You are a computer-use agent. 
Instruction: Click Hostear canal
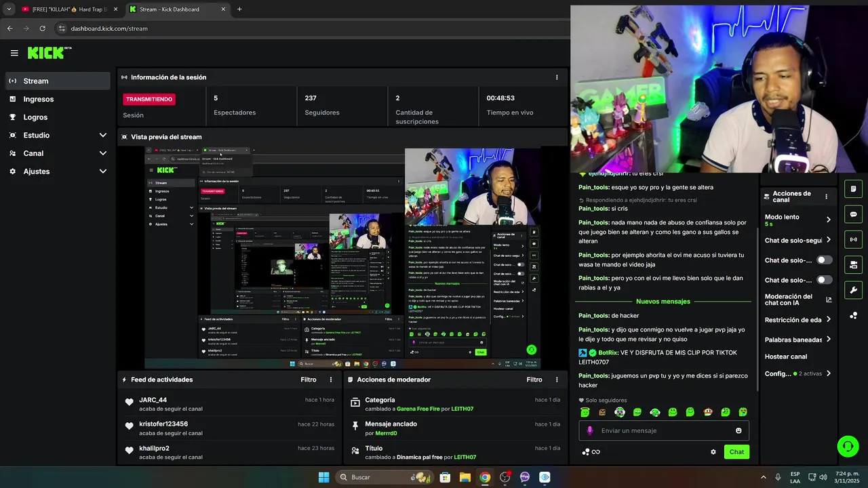tap(786, 357)
